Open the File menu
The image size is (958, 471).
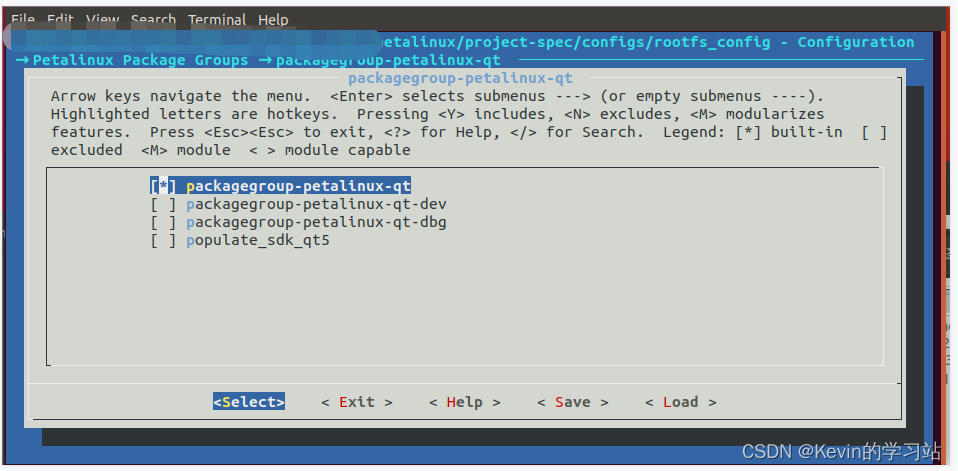click(x=23, y=20)
